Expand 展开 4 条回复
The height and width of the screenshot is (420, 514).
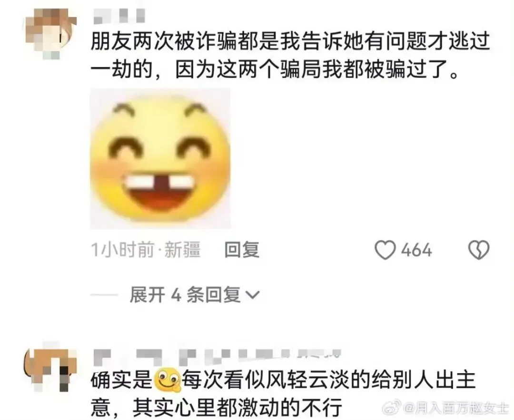point(195,294)
